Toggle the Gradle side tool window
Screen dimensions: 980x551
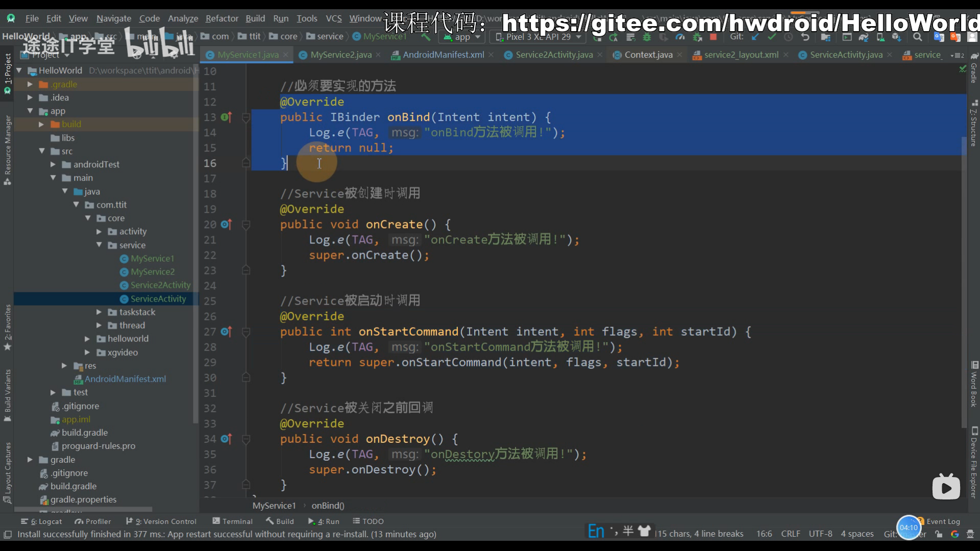(974, 68)
